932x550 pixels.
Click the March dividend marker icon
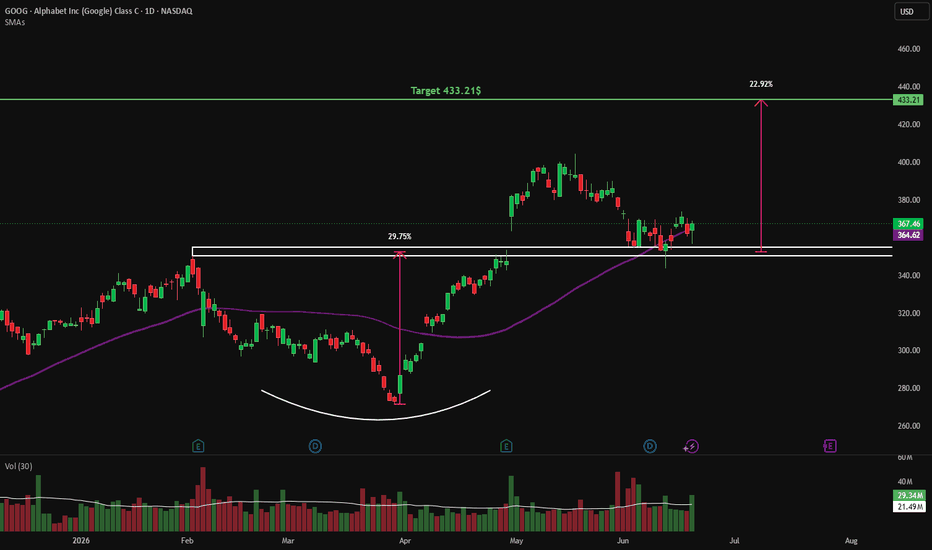[x=315, y=446]
